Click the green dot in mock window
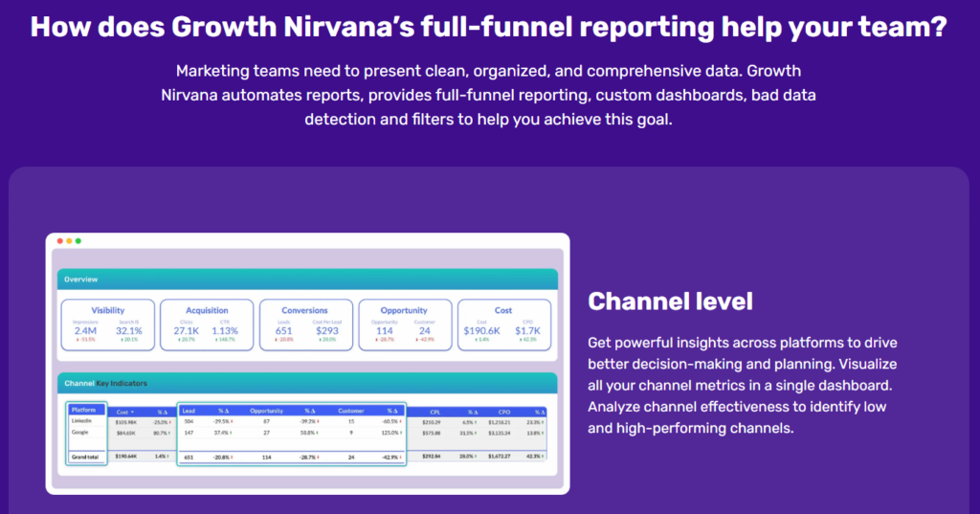The width and height of the screenshot is (980, 514). [x=78, y=241]
